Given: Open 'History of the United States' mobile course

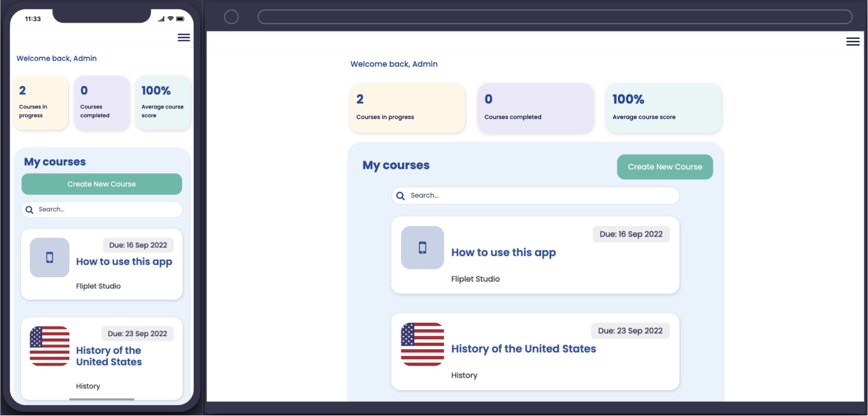Looking at the screenshot, I should (x=109, y=356).
